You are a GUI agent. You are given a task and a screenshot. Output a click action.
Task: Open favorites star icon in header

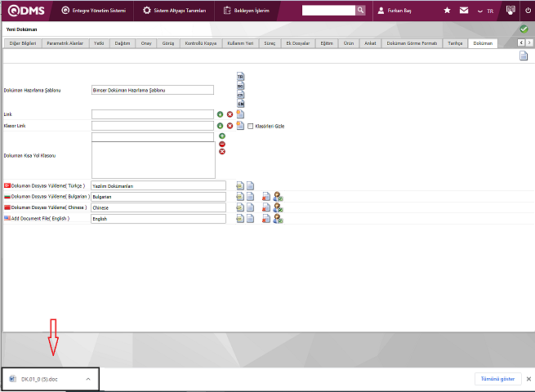tap(447, 11)
